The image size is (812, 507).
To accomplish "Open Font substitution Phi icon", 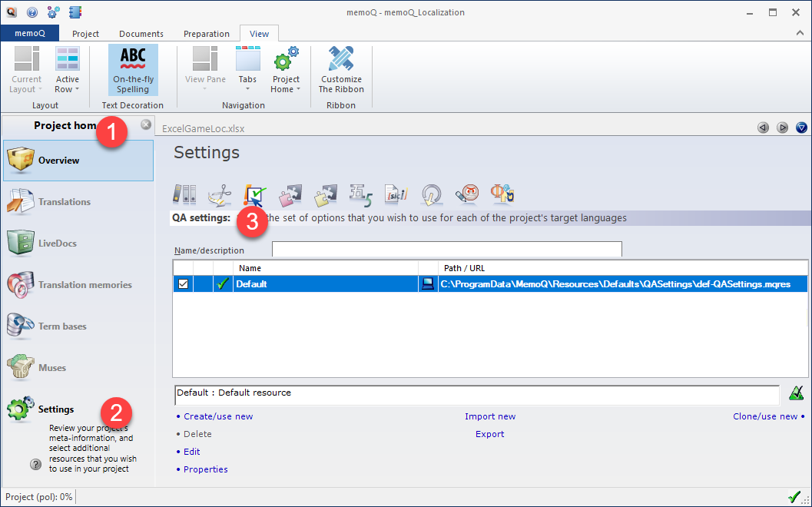I will point(502,194).
